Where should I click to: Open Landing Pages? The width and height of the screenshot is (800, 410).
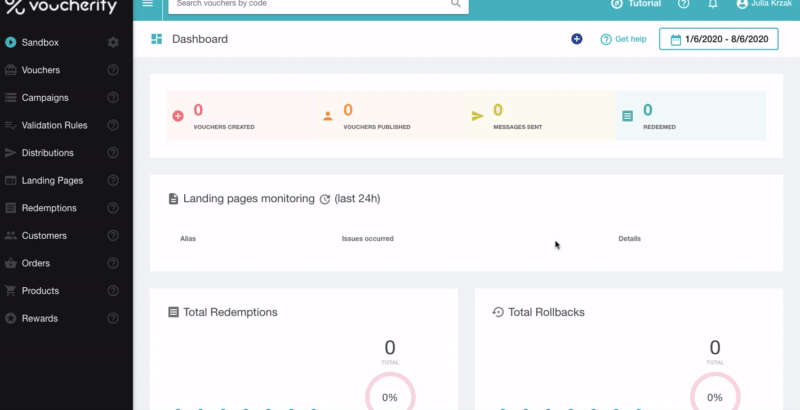tap(53, 180)
